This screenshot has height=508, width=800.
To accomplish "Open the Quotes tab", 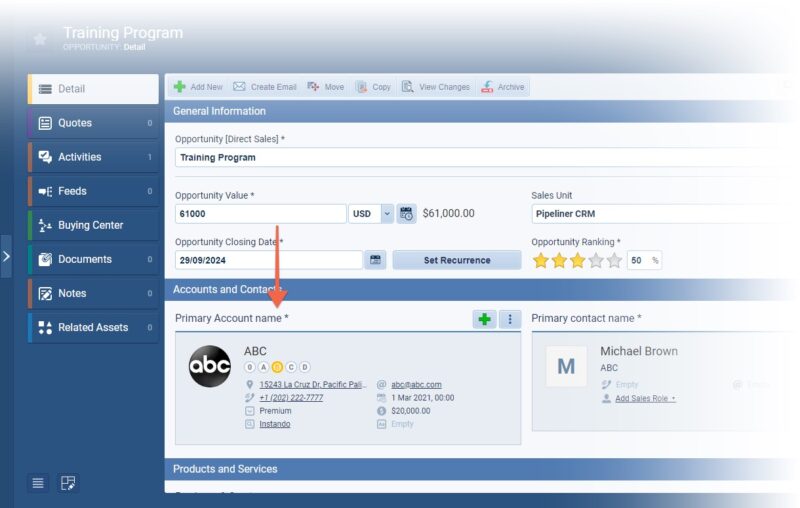I will [x=93, y=123].
